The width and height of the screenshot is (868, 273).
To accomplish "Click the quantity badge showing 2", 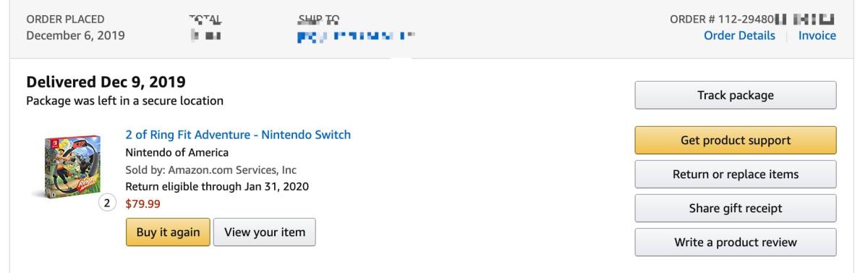I will click(x=107, y=203).
